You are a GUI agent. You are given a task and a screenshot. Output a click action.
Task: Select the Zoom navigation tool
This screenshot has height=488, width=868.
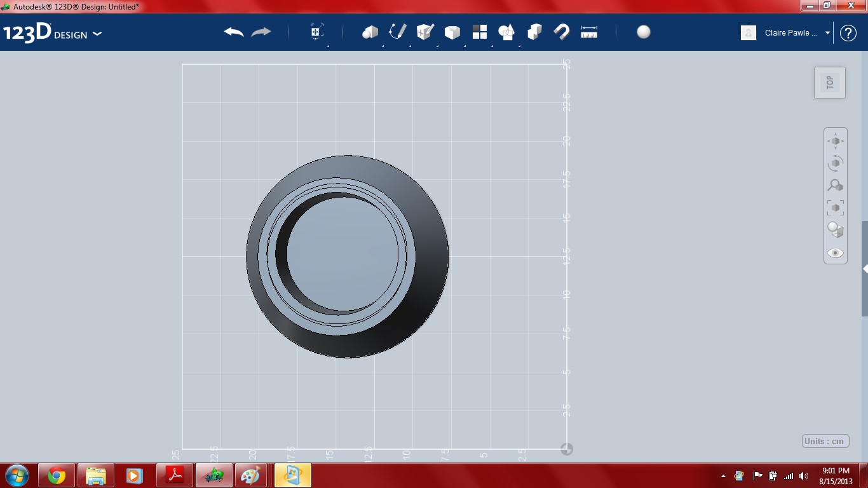pyautogui.click(x=836, y=186)
